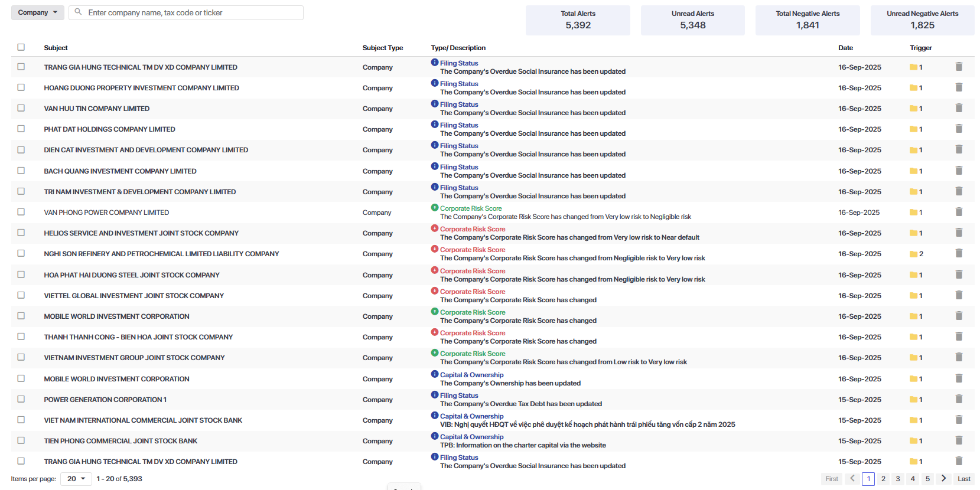Delete the TIEN PHONG COMMERCIAL BANK alert
The width and height of the screenshot is (980, 490).
(x=959, y=440)
